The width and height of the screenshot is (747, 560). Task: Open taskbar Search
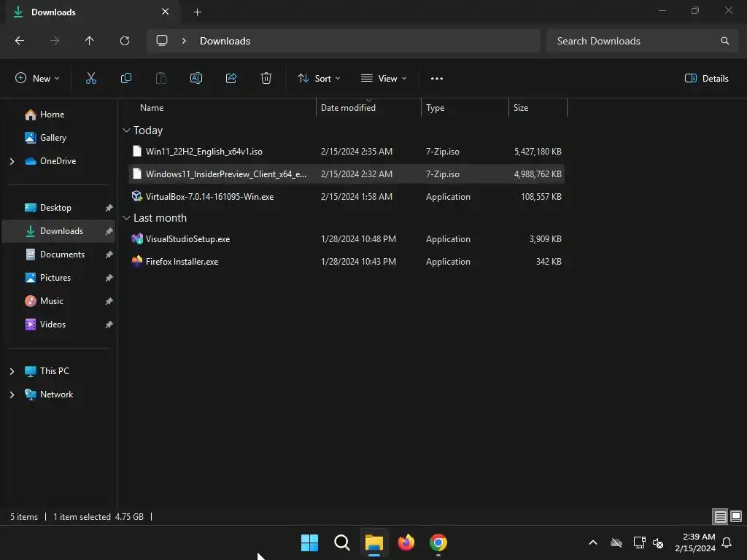pyautogui.click(x=341, y=542)
